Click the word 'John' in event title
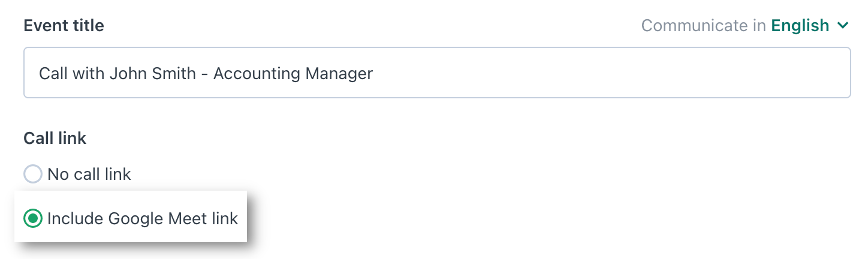The width and height of the screenshot is (868, 259). point(128,74)
